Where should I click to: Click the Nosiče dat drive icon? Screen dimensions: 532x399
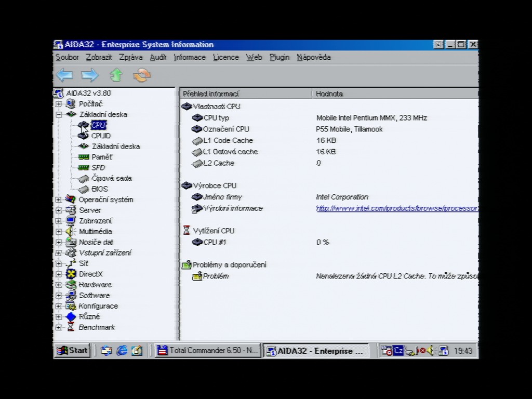point(71,242)
